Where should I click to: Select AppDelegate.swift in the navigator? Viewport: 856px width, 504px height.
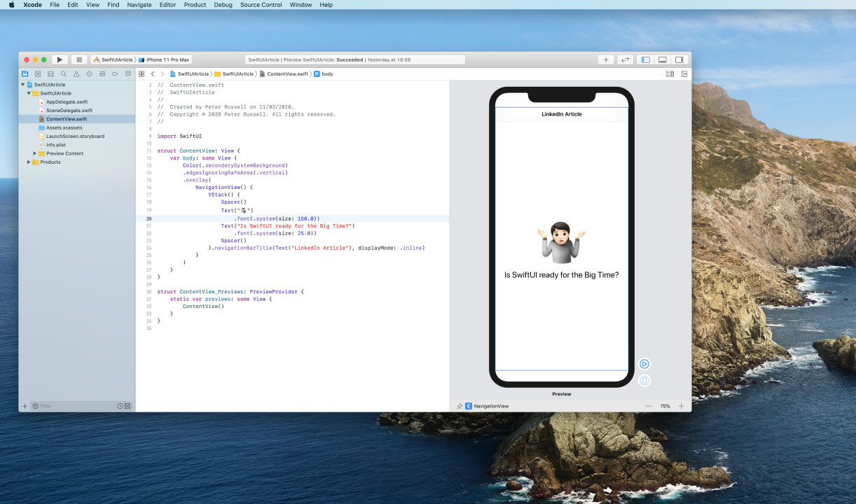coord(67,102)
